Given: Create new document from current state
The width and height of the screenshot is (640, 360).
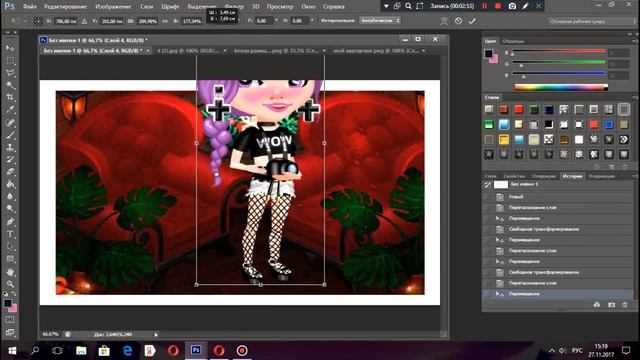Looking at the screenshot, I should point(597,305).
